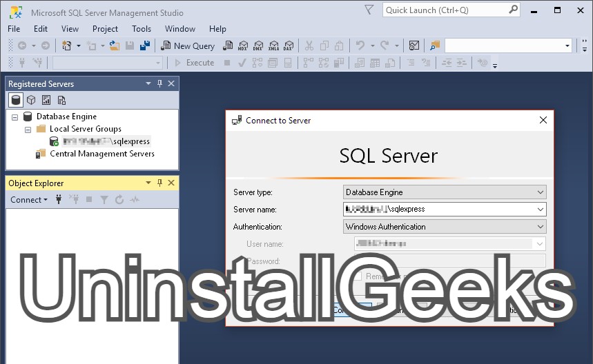Click the Analysis Services MDX Query icon
593x364 pixels.
click(x=243, y=46)
